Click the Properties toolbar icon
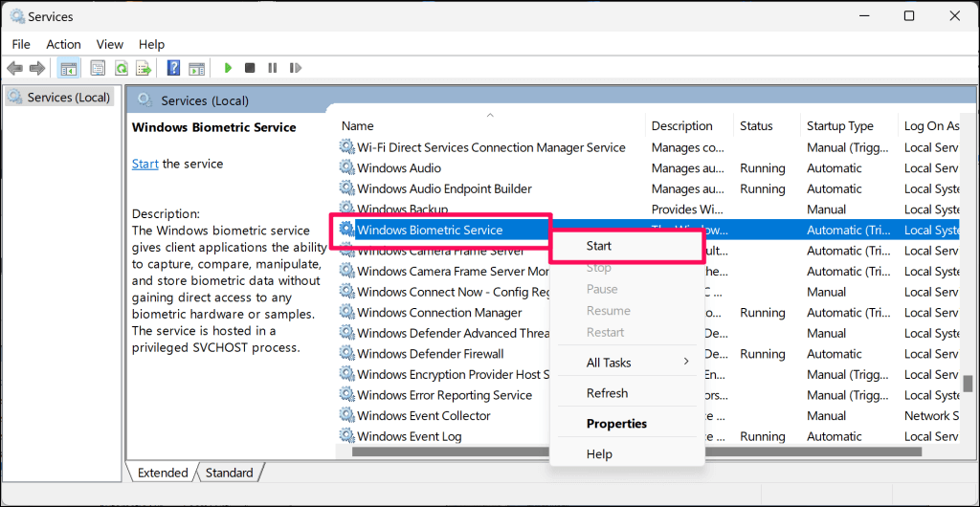 [97, 68]
